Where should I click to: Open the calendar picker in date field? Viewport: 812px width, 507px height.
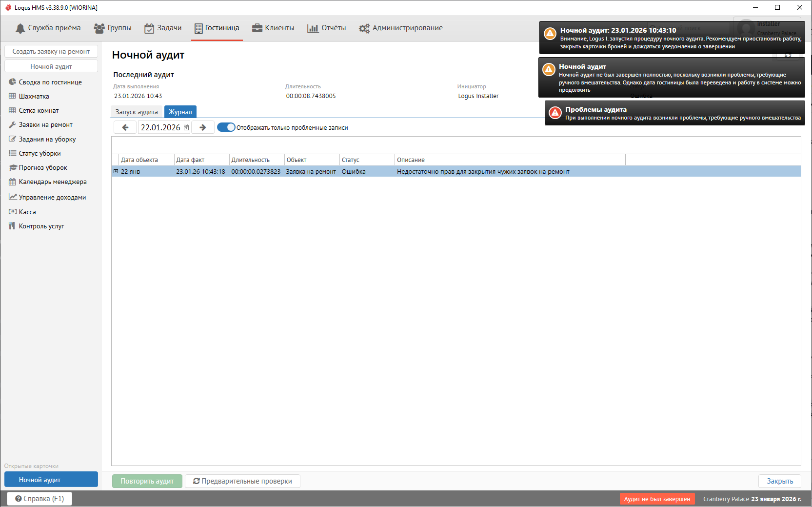pyautogui.click(x=186, y=127)
